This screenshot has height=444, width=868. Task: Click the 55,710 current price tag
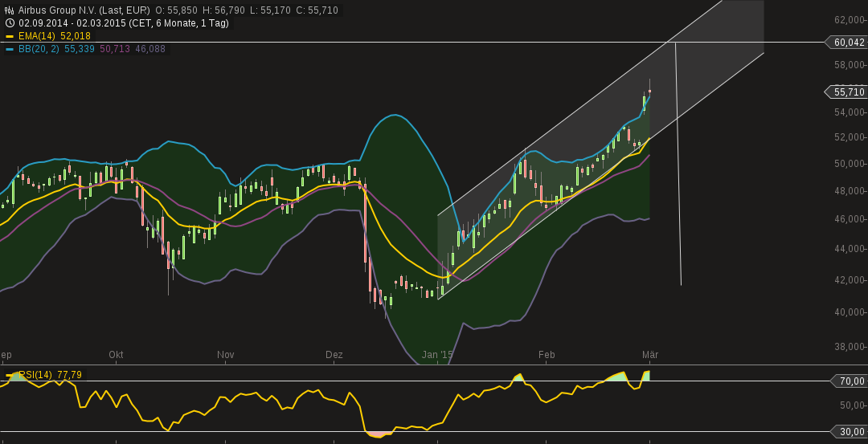click(849, 92)
